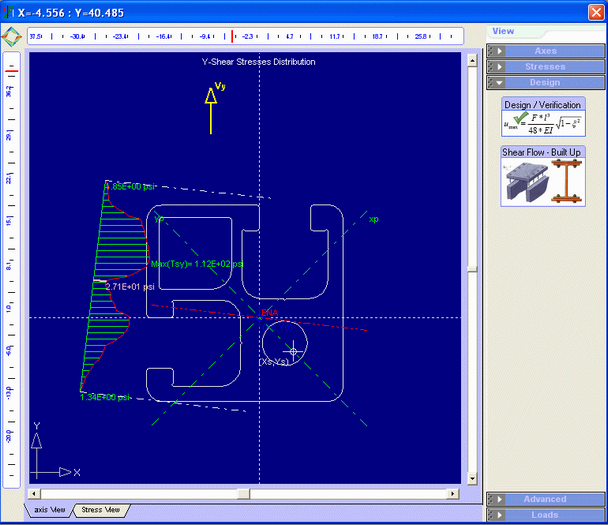Expand the Stresses panel
Viewport: 608px width, 525px height.
click(546, 67)
